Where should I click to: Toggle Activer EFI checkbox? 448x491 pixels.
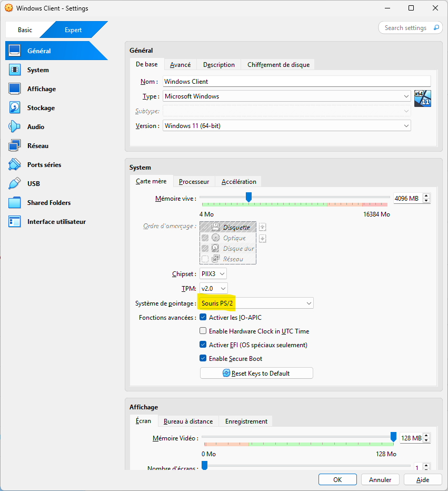pyautogui.click(x=203, y=345)
